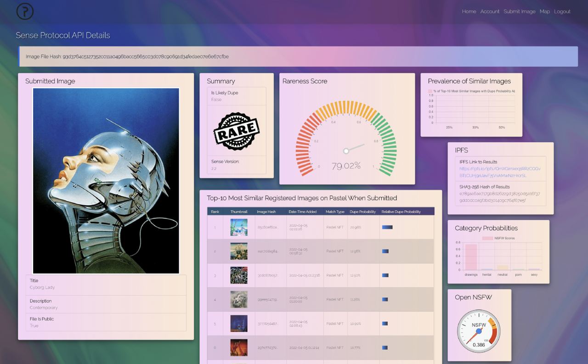Click the Open NSFW gauge dial
This screenshot has height=364, width=588.
point(479,331)
